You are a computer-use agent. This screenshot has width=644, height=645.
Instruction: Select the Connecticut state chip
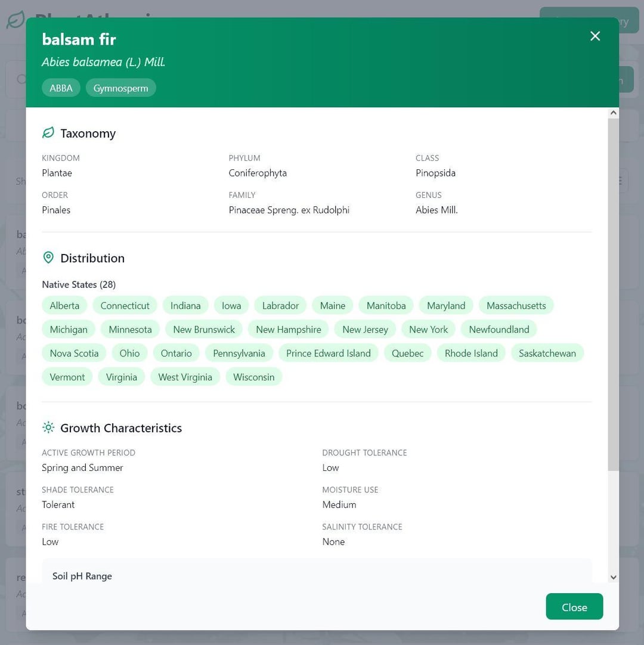pyautogui.click(x=125, y=306)
